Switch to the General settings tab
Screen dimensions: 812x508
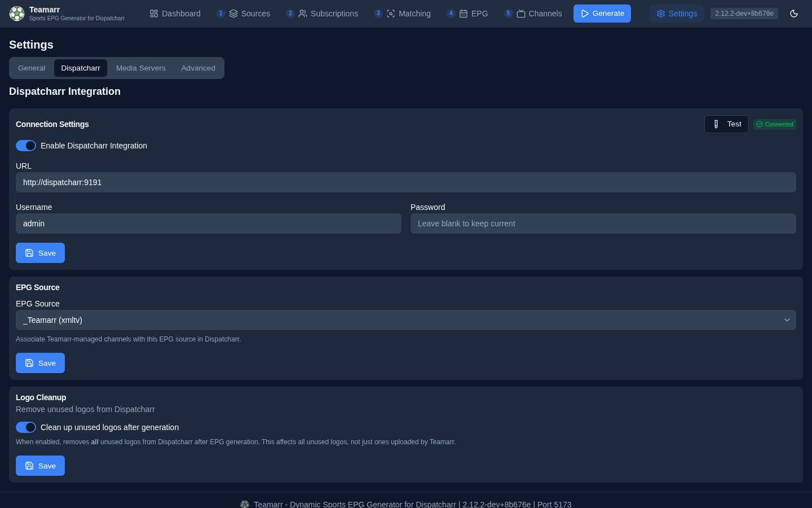[32, 68]
